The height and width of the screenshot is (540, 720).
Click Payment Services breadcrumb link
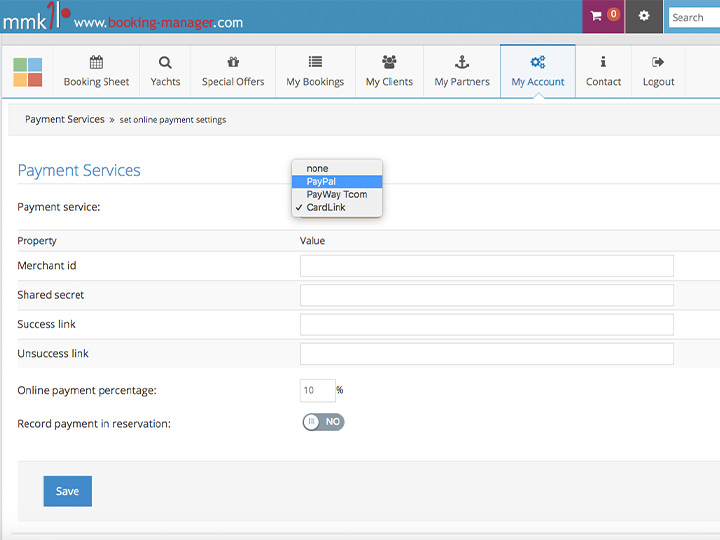point(65,119)
